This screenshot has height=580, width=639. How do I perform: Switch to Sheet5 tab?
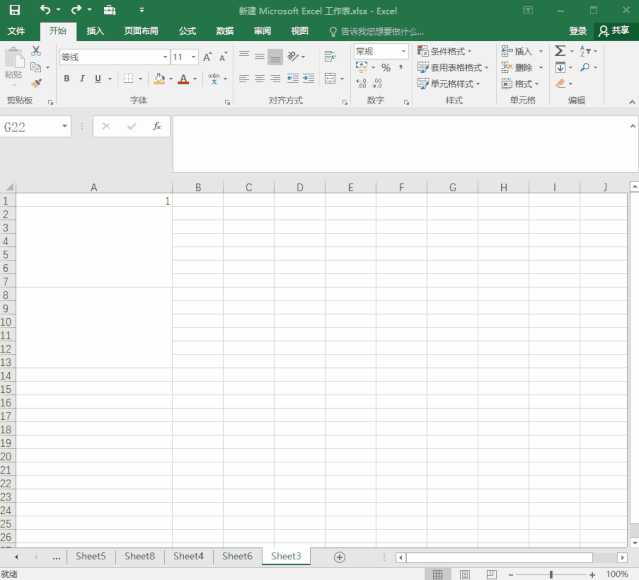[x=90, y=556]
